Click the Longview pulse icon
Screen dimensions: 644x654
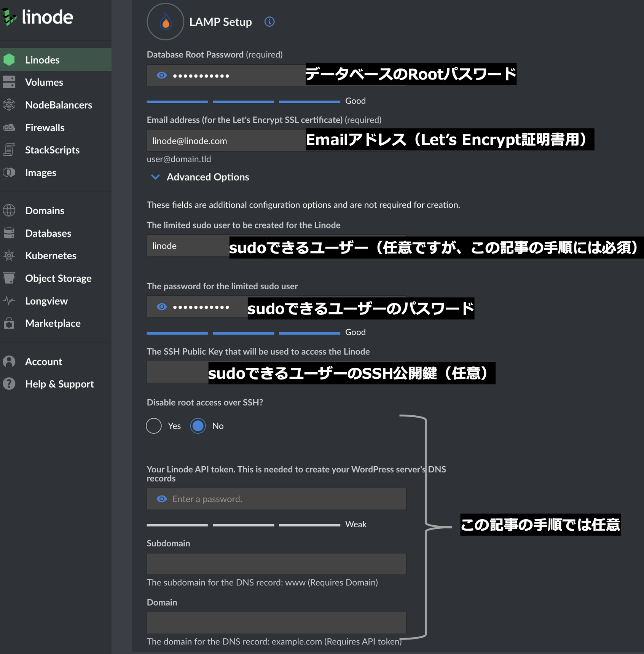[9, 301]
